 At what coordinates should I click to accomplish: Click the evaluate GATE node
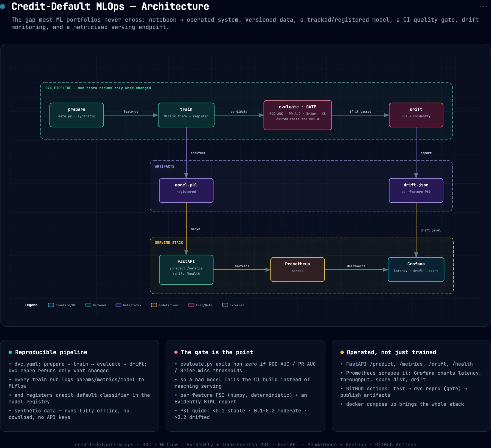(x=298, y=115)
